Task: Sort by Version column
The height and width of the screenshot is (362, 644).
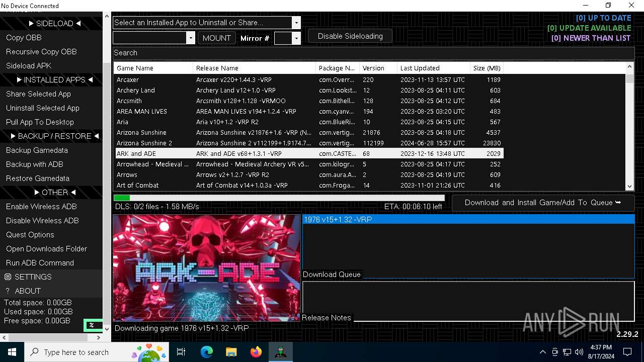Action: click(x=378, y=68)
